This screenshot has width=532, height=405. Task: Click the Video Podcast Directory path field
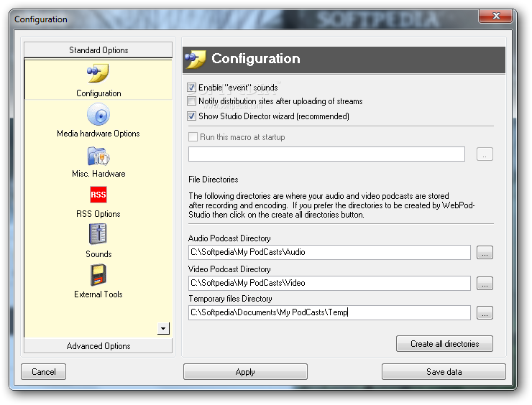[x=329, y=283]
